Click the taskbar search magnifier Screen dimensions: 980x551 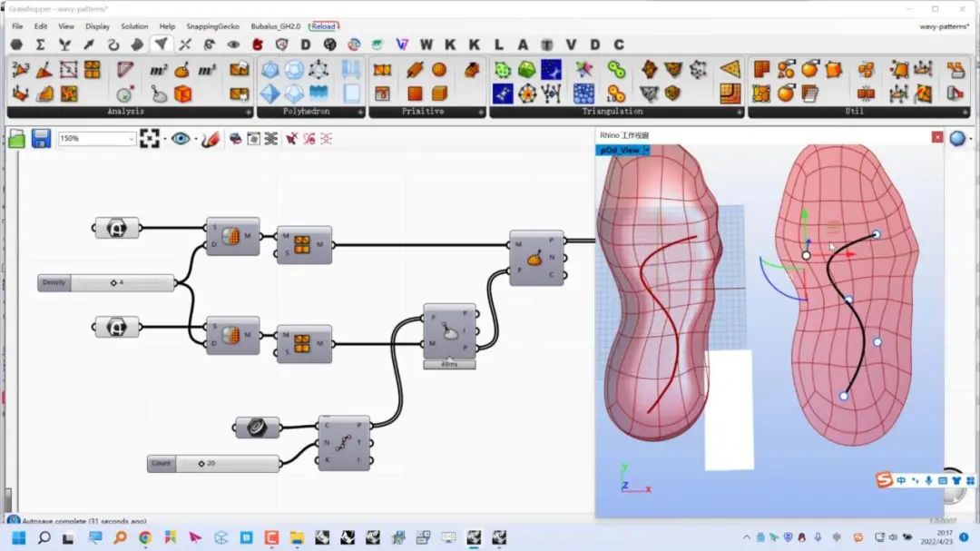pyautogui.click(x=44, y=538)
